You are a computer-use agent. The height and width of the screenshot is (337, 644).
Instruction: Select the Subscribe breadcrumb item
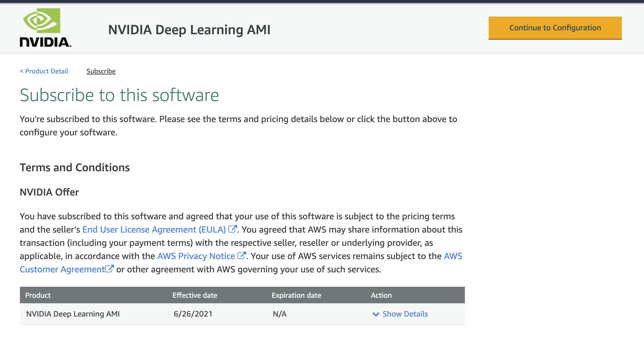point(101,71)
